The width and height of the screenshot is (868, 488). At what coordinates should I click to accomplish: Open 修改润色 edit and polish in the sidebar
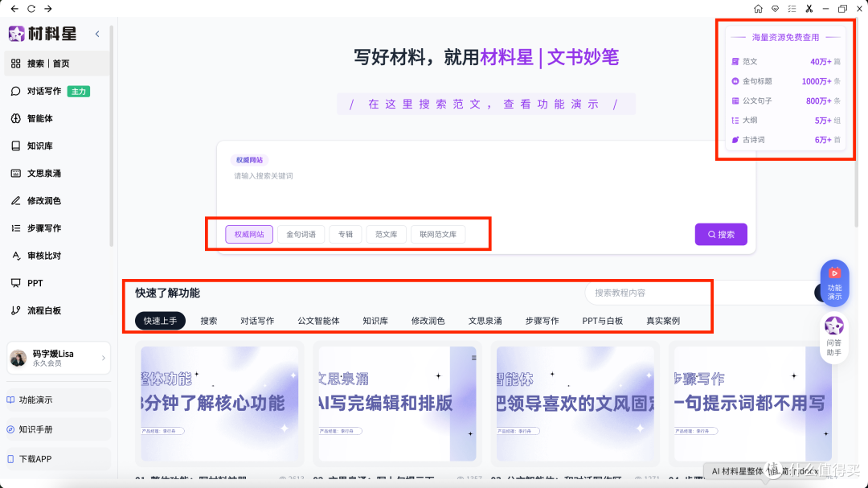[56, 200]
